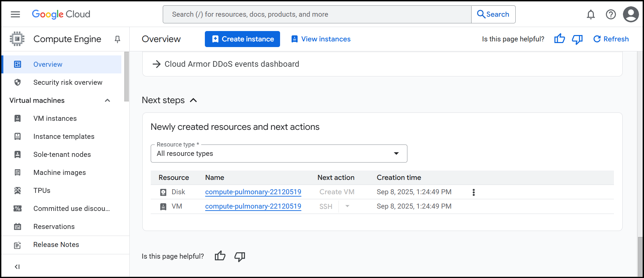Click the top thumbs down feedback icon
This screenshot has width=644, height=278.
coord(577,39)
